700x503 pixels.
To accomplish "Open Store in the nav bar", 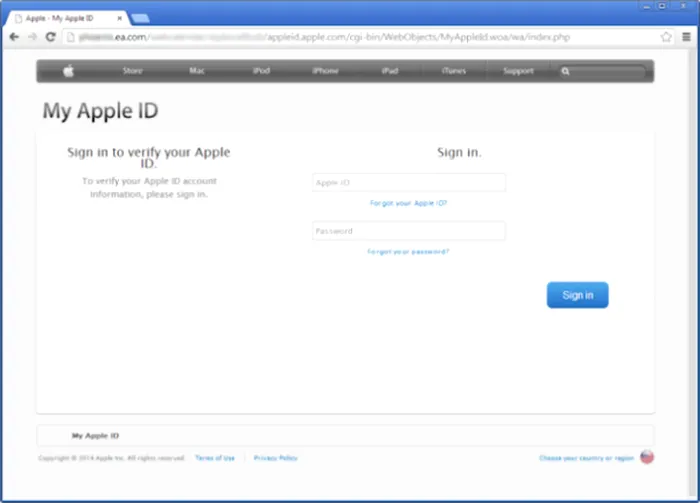I will [x=133, y=71].
